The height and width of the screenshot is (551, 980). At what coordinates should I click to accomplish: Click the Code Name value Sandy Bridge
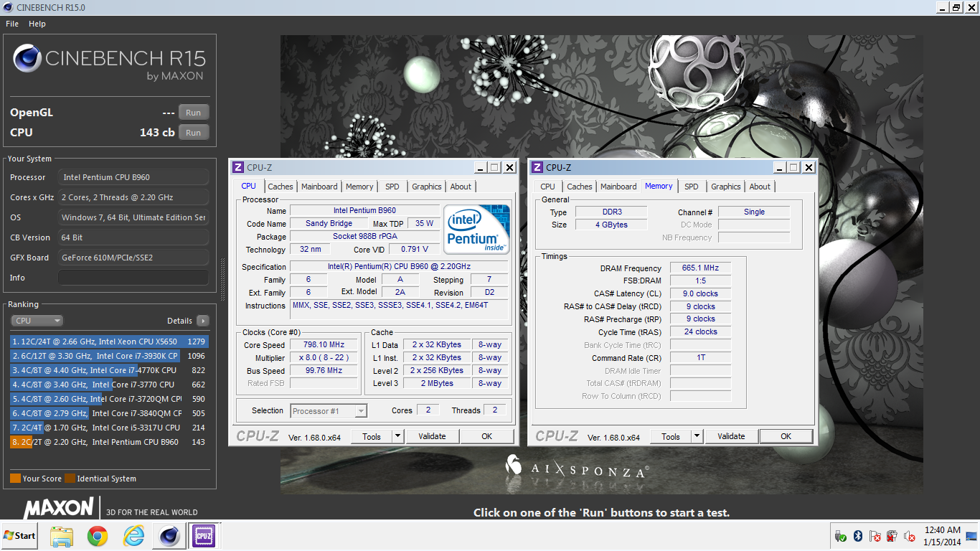[x=329, y=223]
